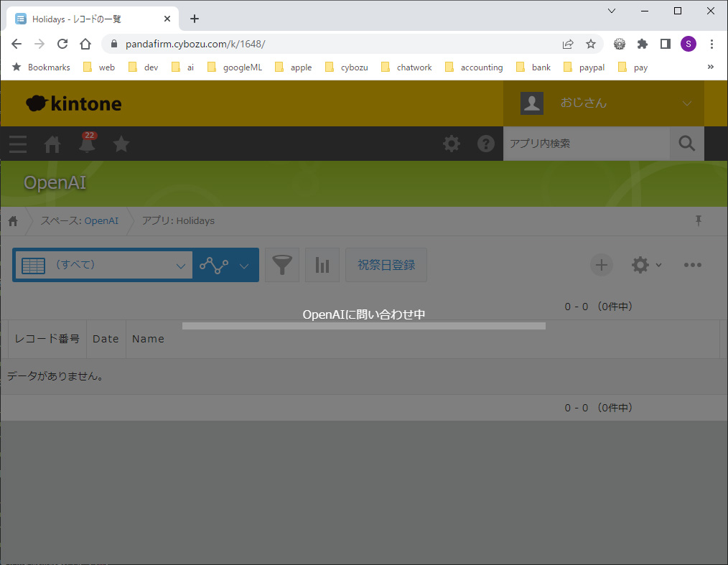Add a new record with plus icon
728x565 pixels.
(601, 265)
